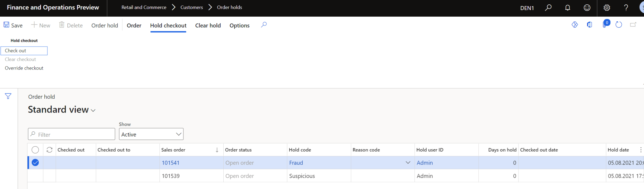The width and height of the screenshot is (644, 189).
Task: Open Reason code dropdown in Fraud row
Action: [x=408, y=163]
